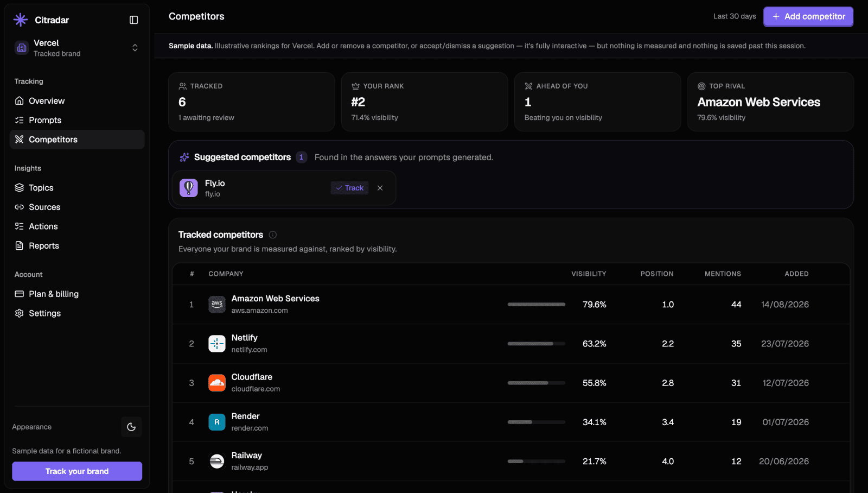Screen dimensions: 868x493
Task: Click the Cloudflare company name
Action: pyautogui.click(x=252, y=377)
